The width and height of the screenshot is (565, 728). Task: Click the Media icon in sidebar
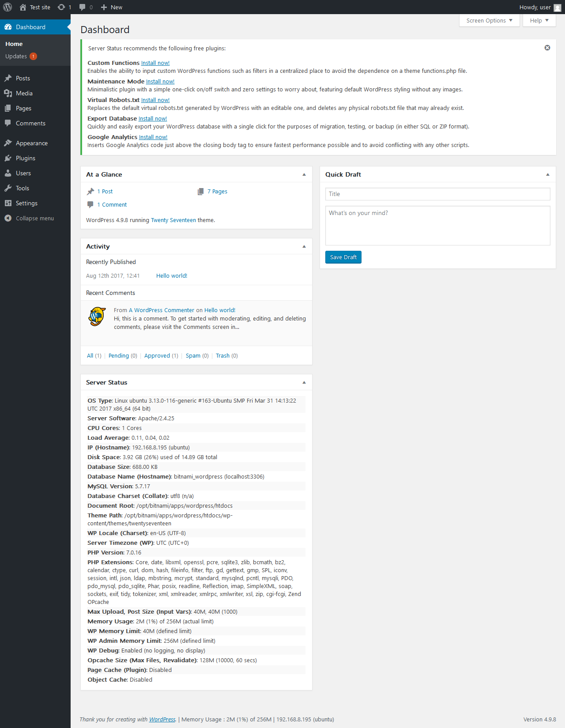[x=8, y=93]
